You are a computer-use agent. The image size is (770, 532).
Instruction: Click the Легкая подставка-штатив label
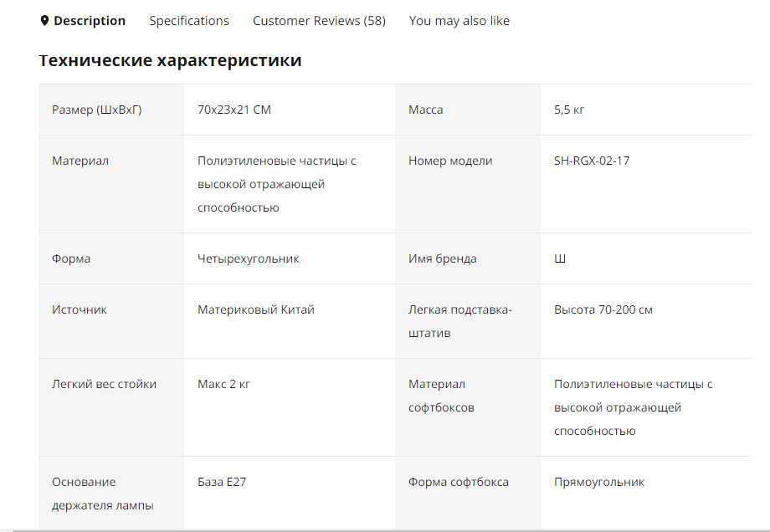coord(460,321)
